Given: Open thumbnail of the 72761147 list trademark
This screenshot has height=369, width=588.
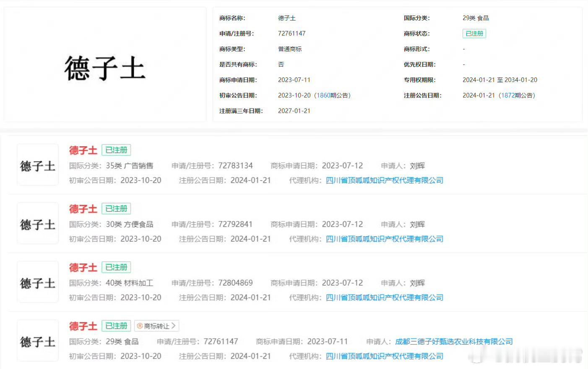Looking at the screenshot, I should [x=38, y=341].
